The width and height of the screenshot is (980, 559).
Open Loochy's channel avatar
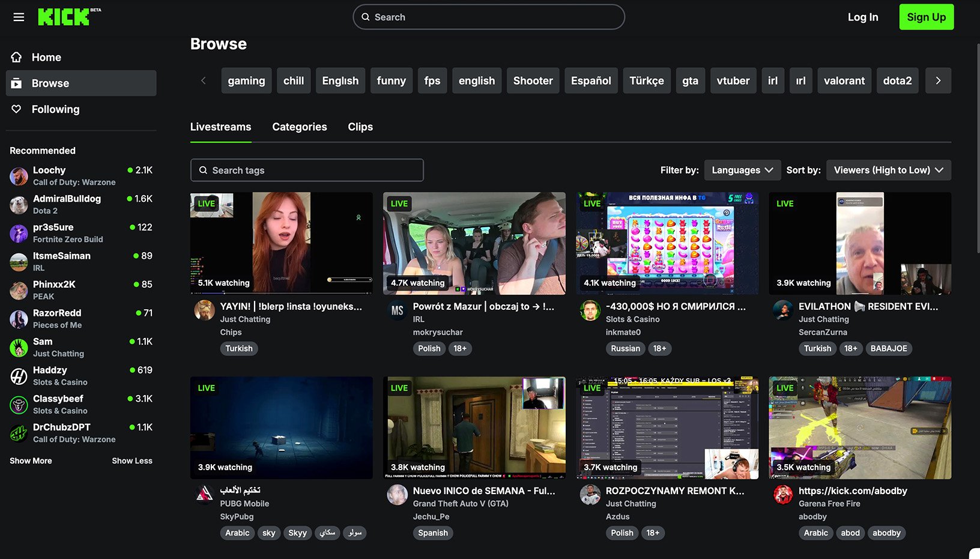point(18,176)
